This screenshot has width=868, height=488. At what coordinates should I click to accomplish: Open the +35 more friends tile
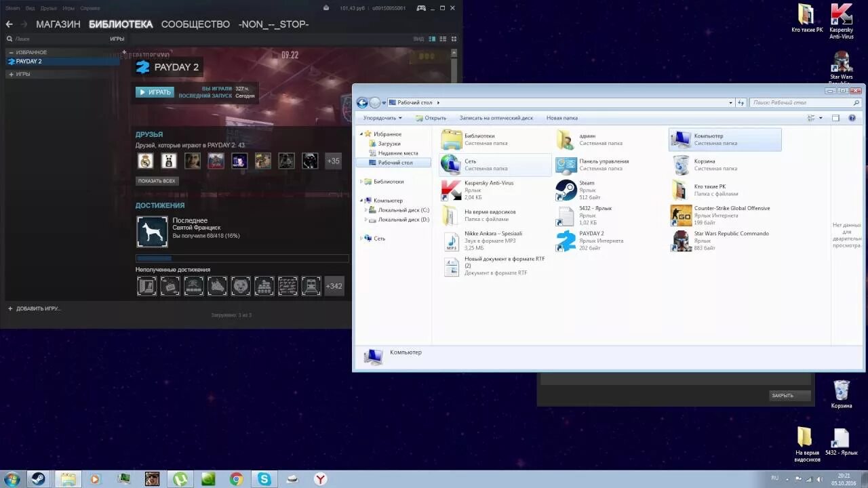click(333, 161)
